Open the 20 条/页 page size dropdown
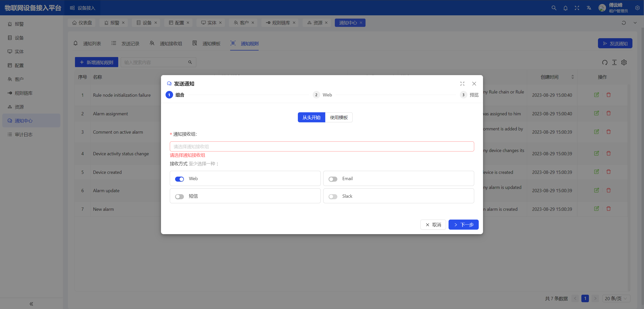Screen dimensions: 644x309 click(616, 298)
